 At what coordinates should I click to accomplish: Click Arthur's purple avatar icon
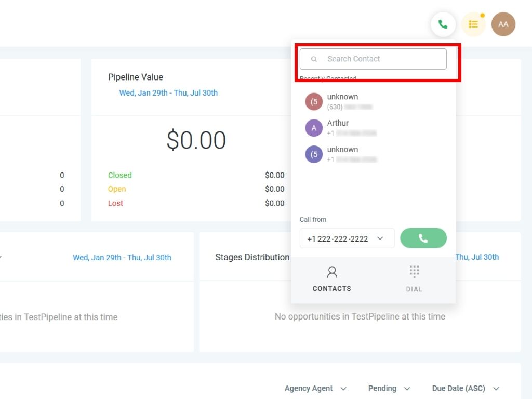pos(314,128)
